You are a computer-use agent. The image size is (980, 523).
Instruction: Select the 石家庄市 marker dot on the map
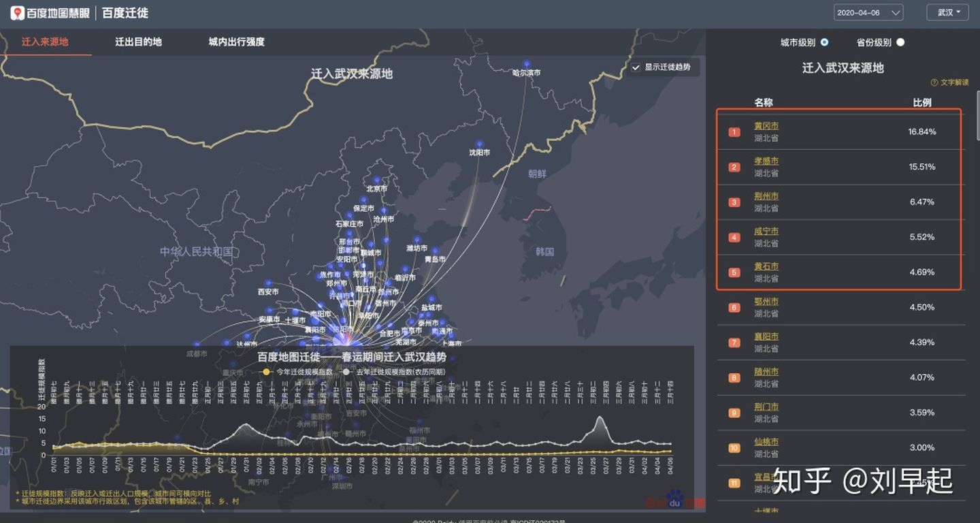tap(350, 215)
